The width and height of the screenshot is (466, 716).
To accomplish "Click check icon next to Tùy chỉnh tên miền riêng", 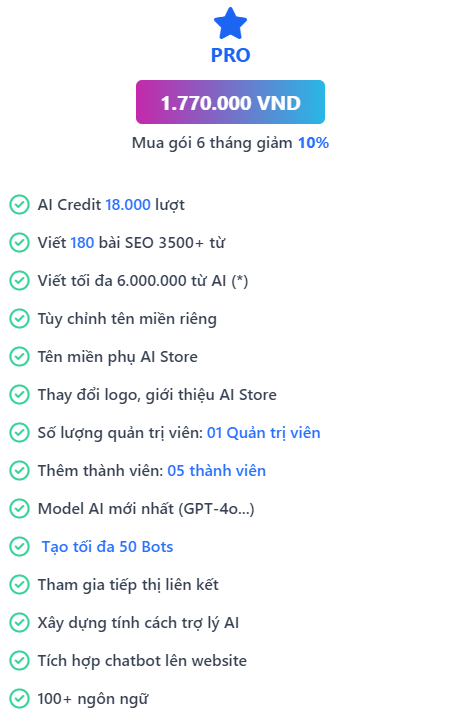I will 19,318.
